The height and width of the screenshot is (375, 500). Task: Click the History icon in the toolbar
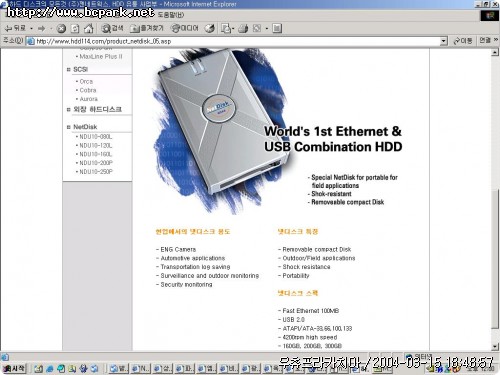[x=210, y=28]
